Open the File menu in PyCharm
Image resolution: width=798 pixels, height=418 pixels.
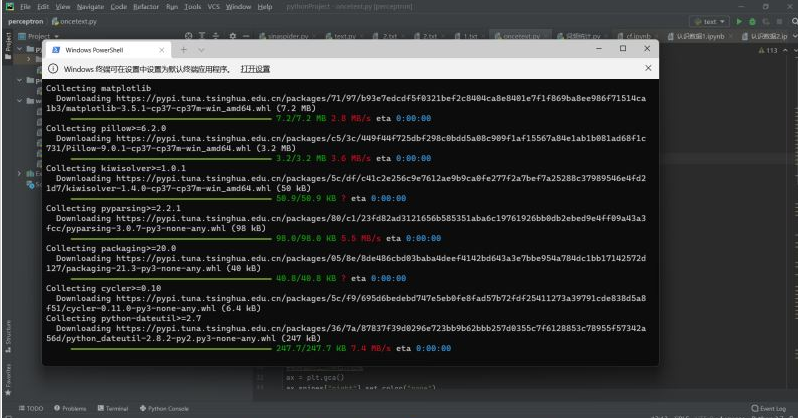point(25,7)
